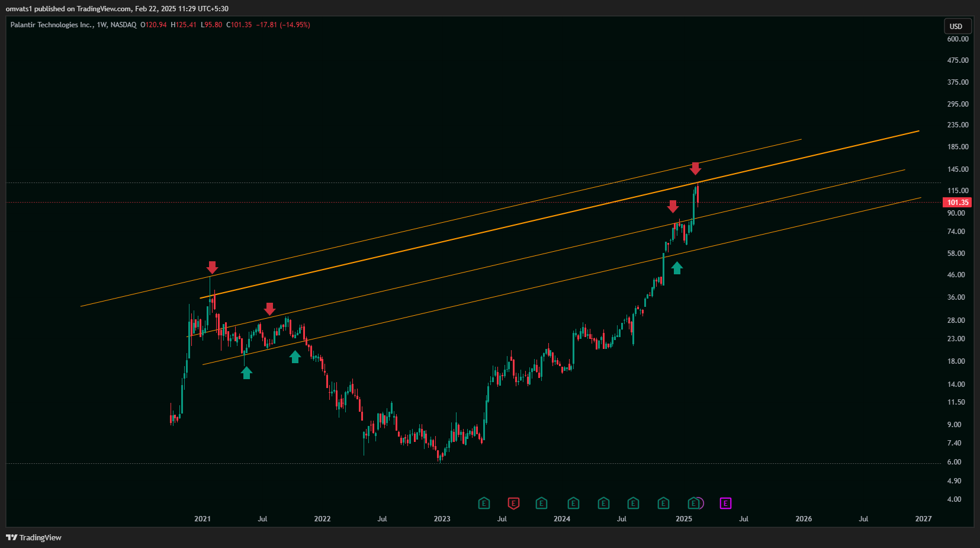Click the high value H125.41
Viewport: 980px width, 548px height.
tap(184, 25)
